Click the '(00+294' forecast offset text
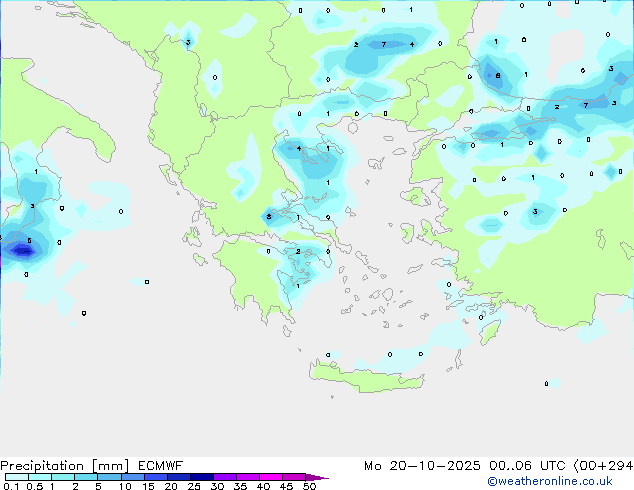 tap(603, 466)
